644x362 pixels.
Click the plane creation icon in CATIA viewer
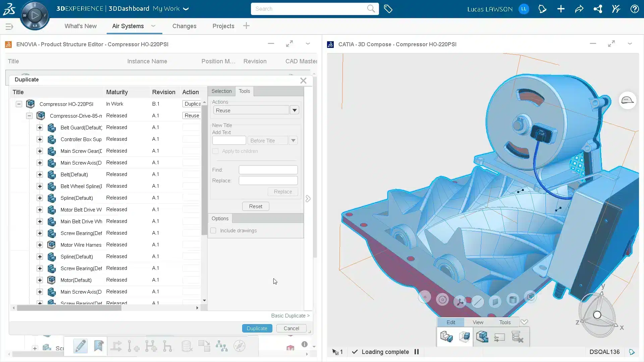495,301
